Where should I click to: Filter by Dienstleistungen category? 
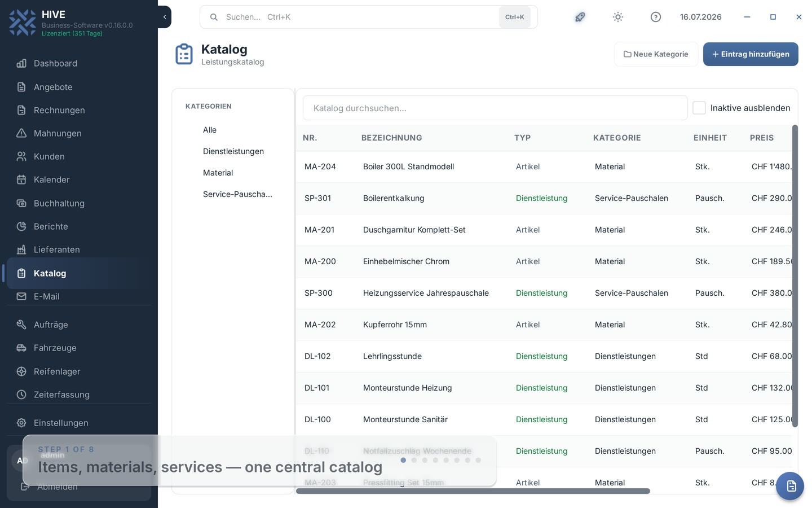tap(233, 151)
